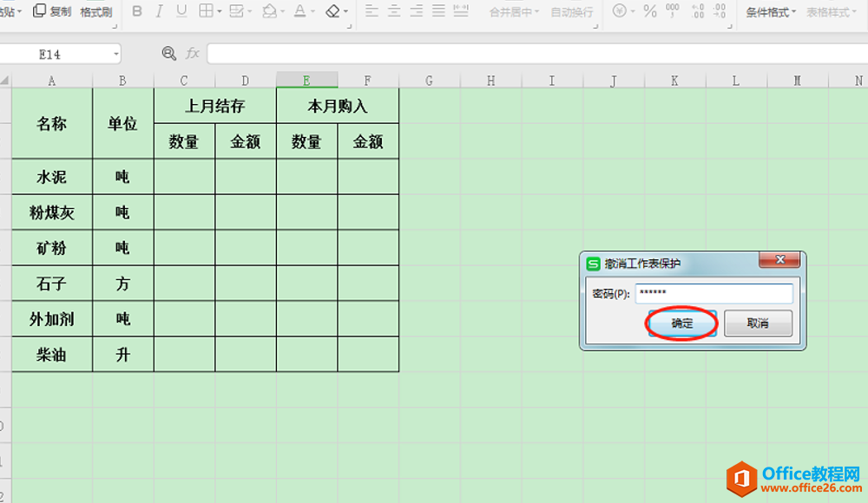868x503 pixels.
Task: Apply percent style format
Action: tap(650, 11)
